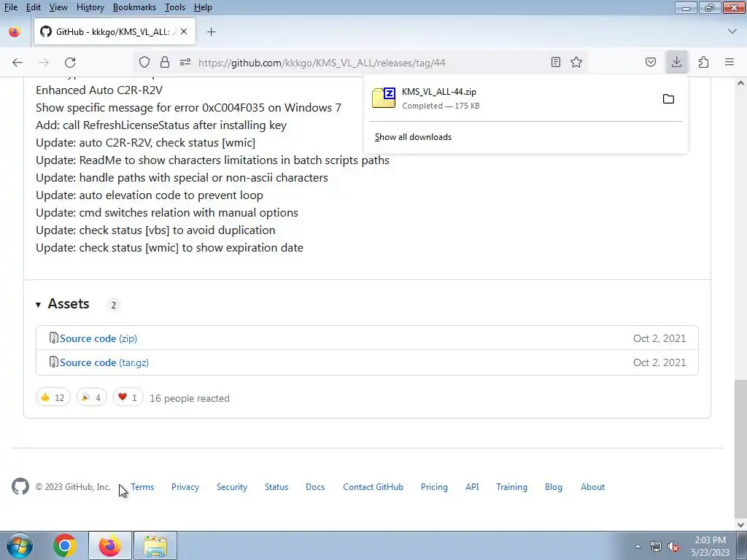Click the 16 people reacted text
The height and width of the screenshot is (560, 747).
tap(190, 398)
